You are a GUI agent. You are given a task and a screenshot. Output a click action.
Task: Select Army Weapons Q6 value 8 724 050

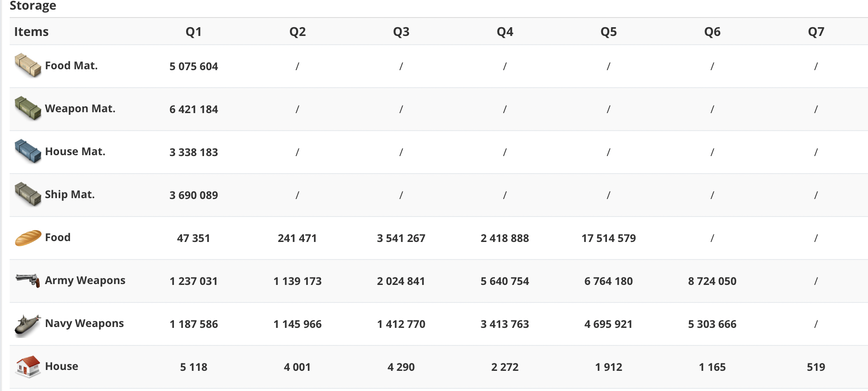(x=712, y=281)
